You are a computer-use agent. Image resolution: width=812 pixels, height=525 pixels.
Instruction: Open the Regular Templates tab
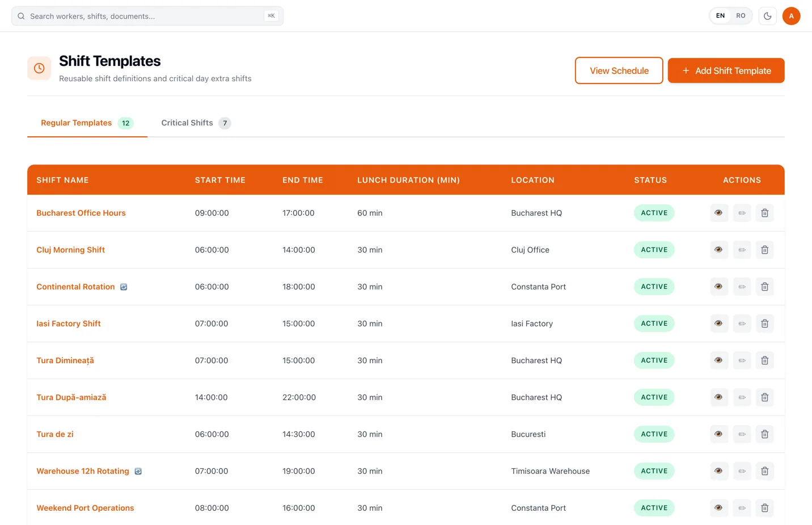click(x=87, y=123)
